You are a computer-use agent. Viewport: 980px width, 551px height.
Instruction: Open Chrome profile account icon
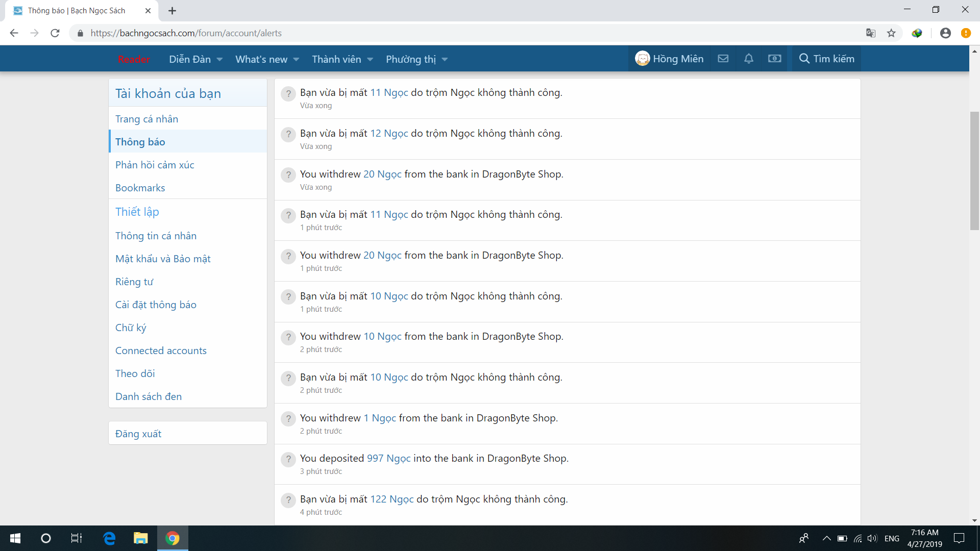(x=945, y=33)
